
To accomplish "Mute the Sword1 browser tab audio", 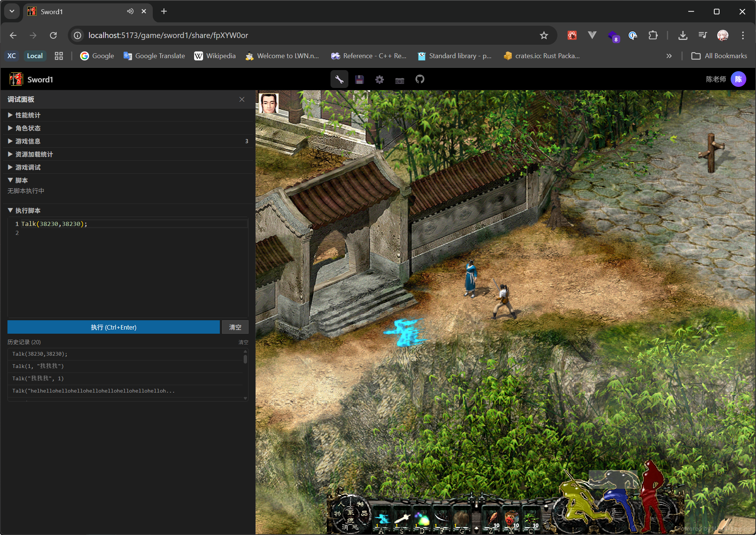I will point(130,11).
